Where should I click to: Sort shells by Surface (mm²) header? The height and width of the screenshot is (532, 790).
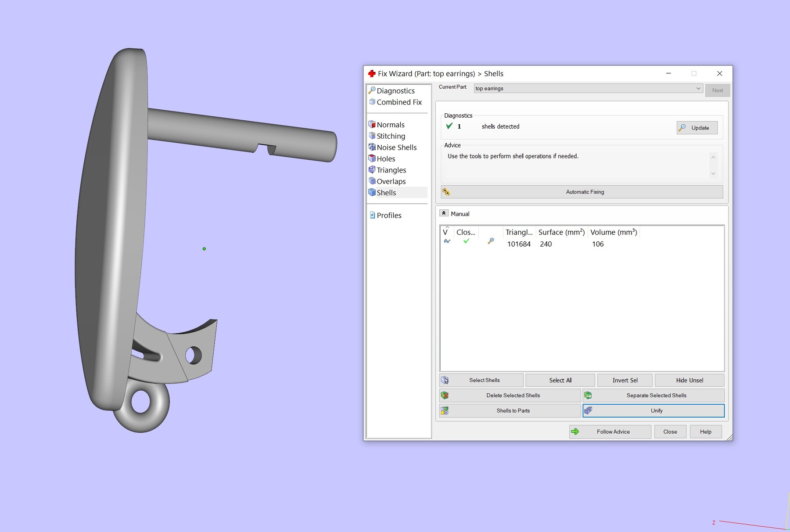(561, 232)
